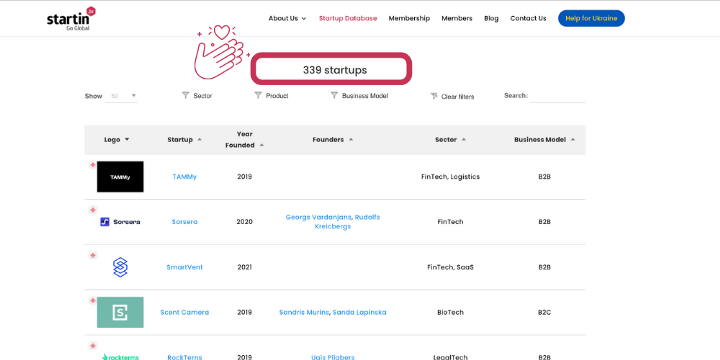Expand the RockTerns row plus icon
The width and height of the screenshot is (720, 360).
93,346
